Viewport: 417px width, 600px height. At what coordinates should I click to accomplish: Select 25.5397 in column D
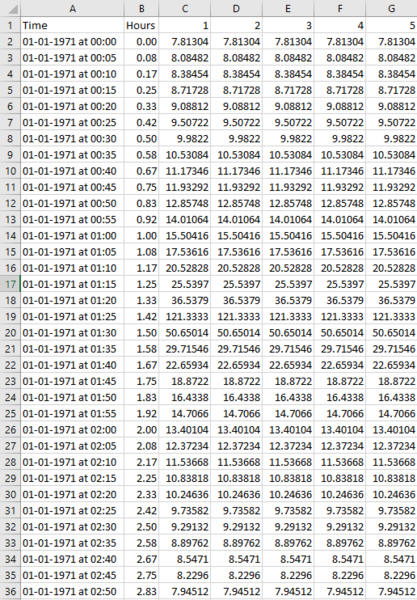[236, 284]
